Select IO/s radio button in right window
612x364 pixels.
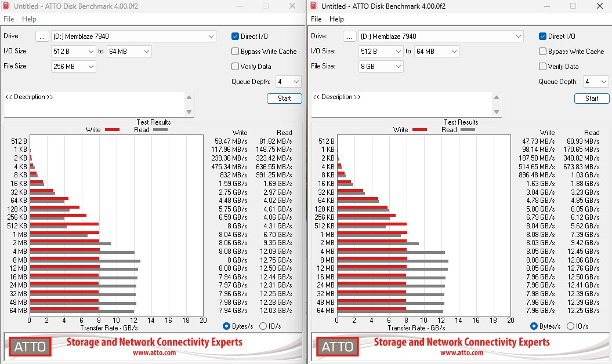coord(570,326)
